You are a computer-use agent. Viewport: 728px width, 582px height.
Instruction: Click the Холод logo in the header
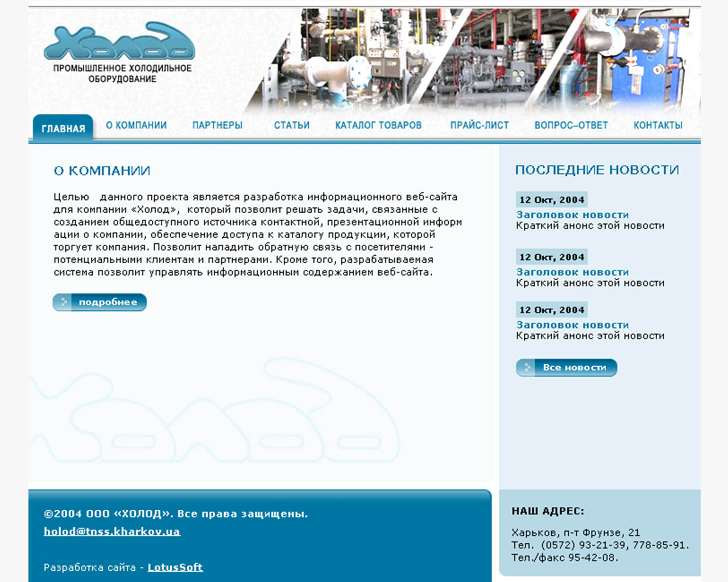click(x=119, y=41)
